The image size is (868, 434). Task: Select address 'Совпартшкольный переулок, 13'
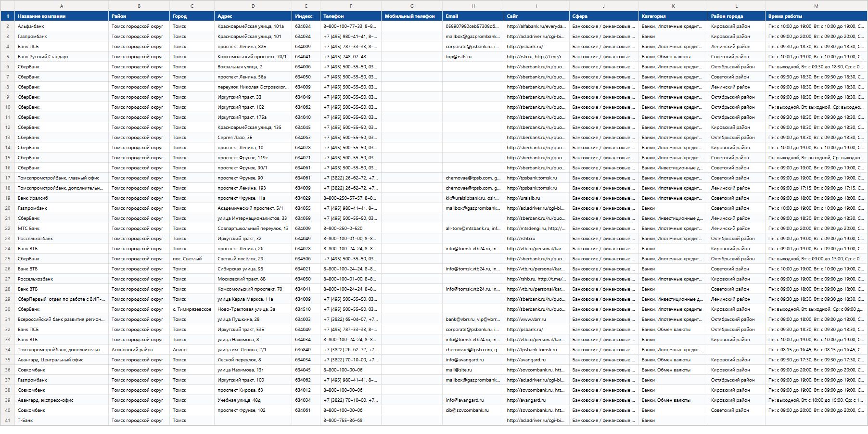[x=253, y=229]
